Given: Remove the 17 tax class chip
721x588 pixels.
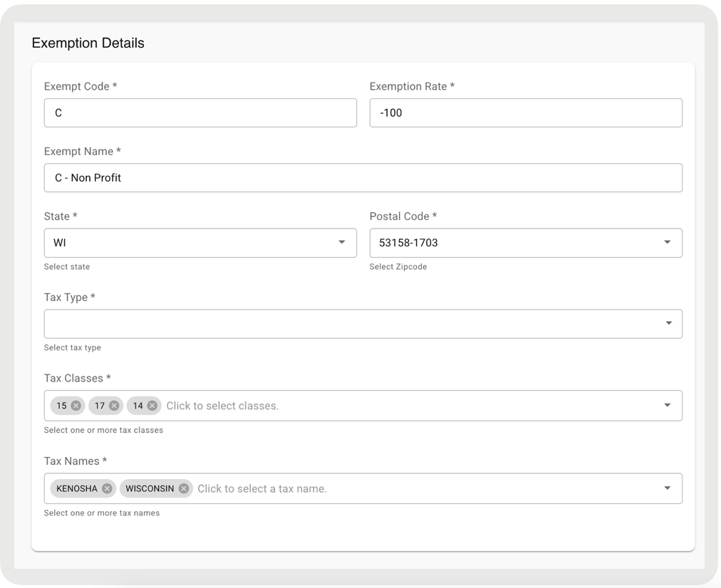Looking at the screenshot, I should [x=115, y=406].
